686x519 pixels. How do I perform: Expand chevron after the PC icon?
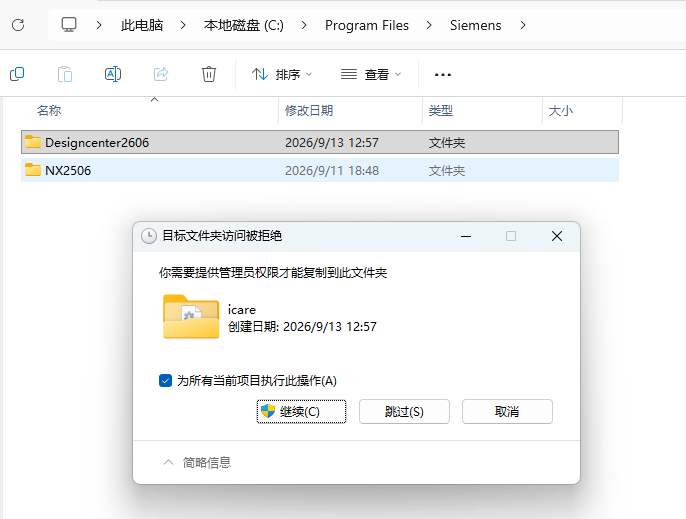tap(99, 25)
